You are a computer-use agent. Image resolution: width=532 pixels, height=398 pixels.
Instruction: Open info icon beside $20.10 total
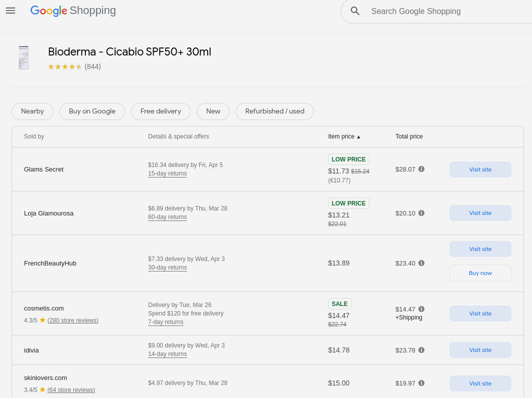(421, 213)
